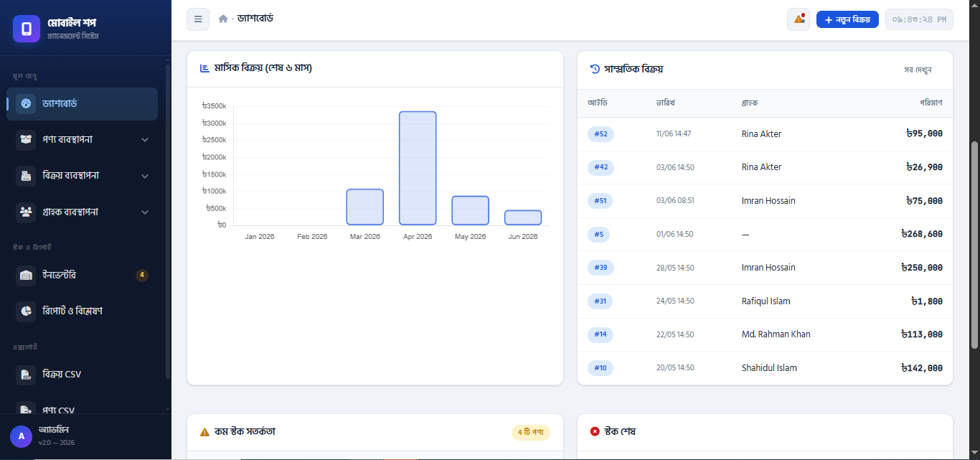
Task: Click the Mar 2026 chart bar
Action: tap(365, 207)
